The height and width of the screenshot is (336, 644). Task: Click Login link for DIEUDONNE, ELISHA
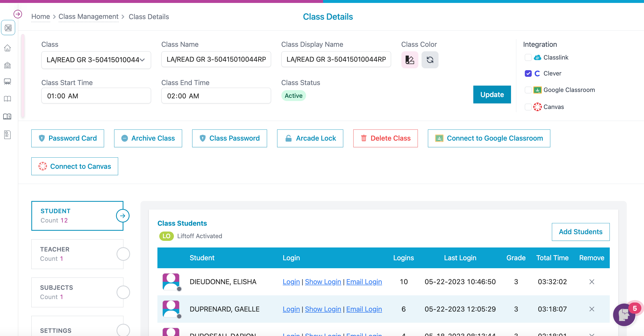(291, 282)
